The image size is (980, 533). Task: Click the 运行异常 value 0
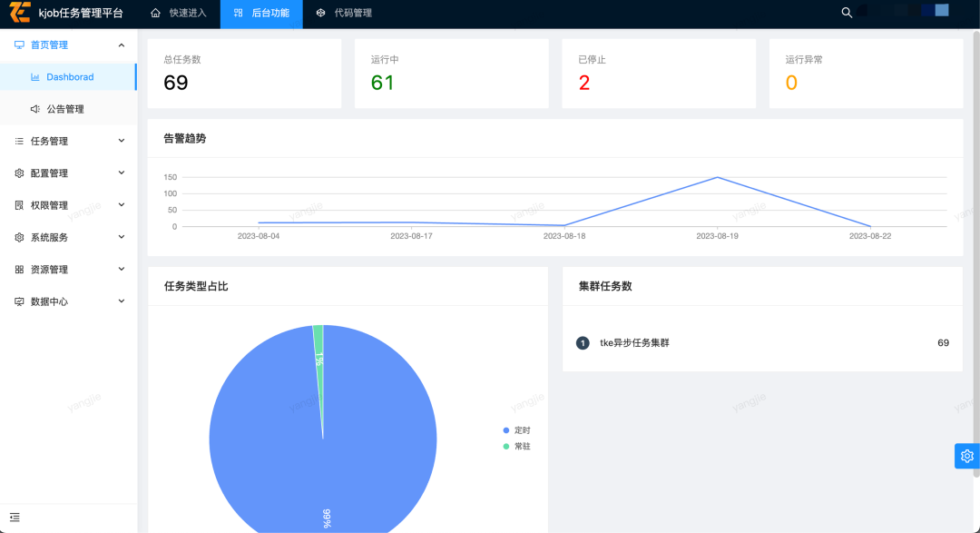click(x=791, y=83)
